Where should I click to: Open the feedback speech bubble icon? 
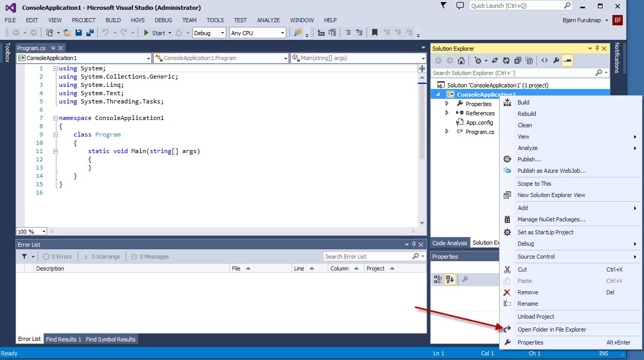point(460,6)
